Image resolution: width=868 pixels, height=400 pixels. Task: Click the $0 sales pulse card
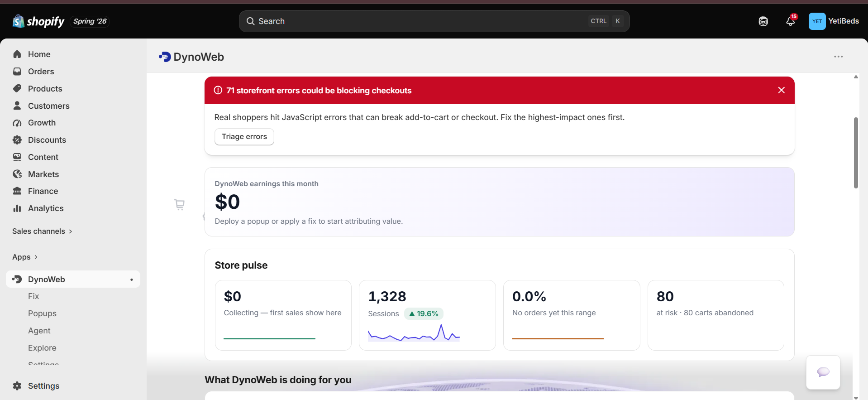click(x=283, y=315)
